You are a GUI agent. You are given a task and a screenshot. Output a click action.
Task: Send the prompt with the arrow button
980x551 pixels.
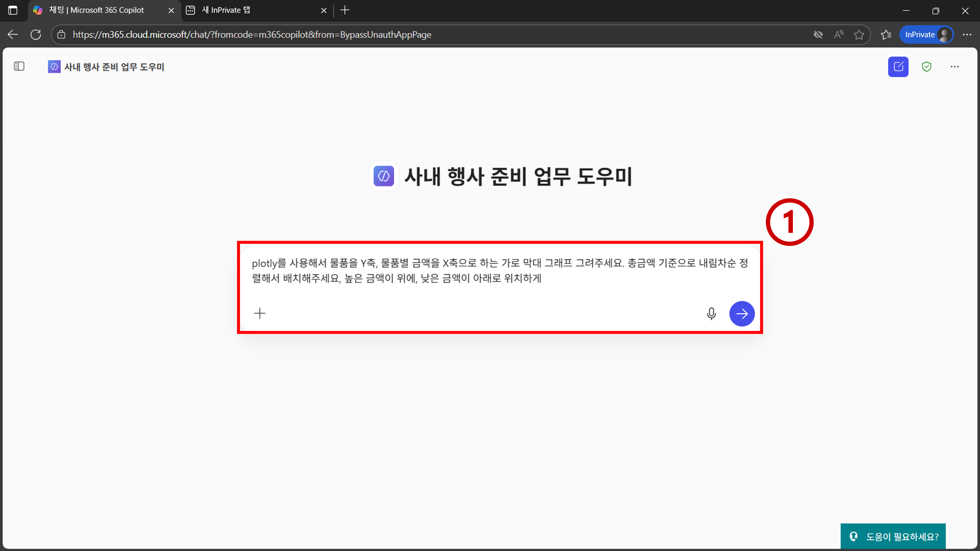tap(741, 314)
